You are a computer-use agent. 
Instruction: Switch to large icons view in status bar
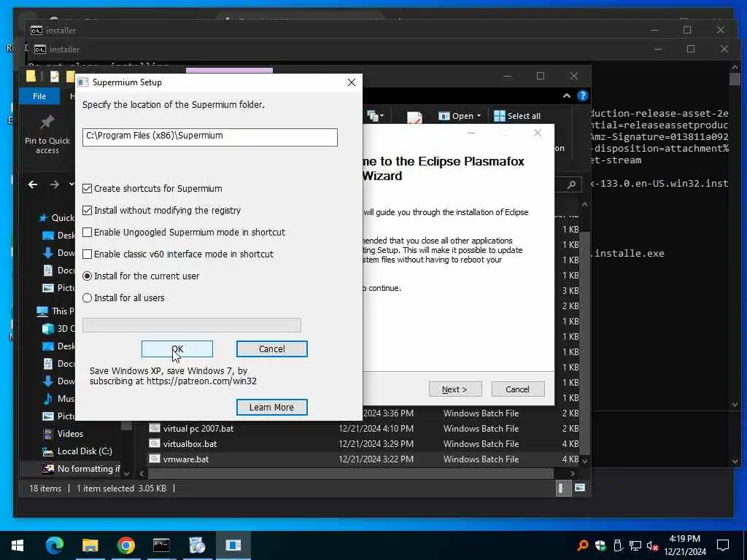(x=580, y=488)
